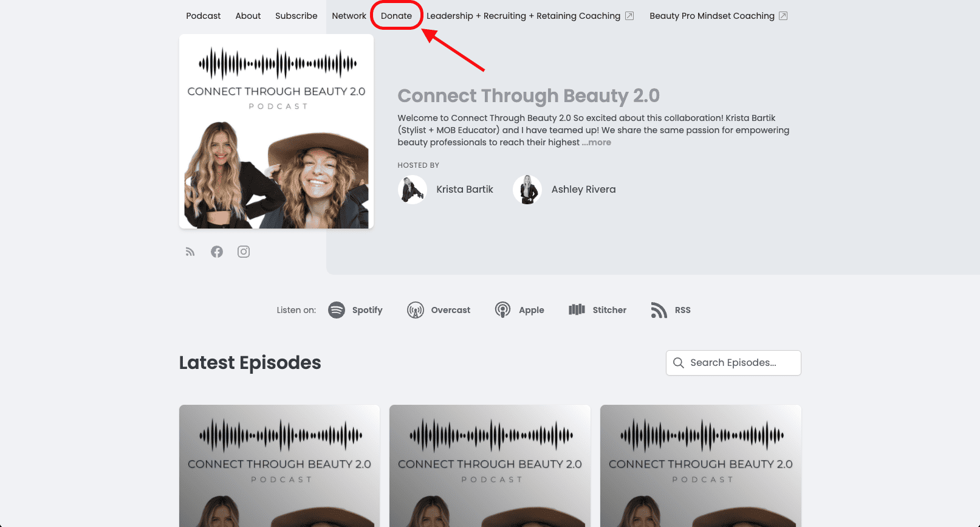The height and width of the screenshot is (527, 980).
Task: Click the Listen on: label
Action: click(x=296, y=310)
